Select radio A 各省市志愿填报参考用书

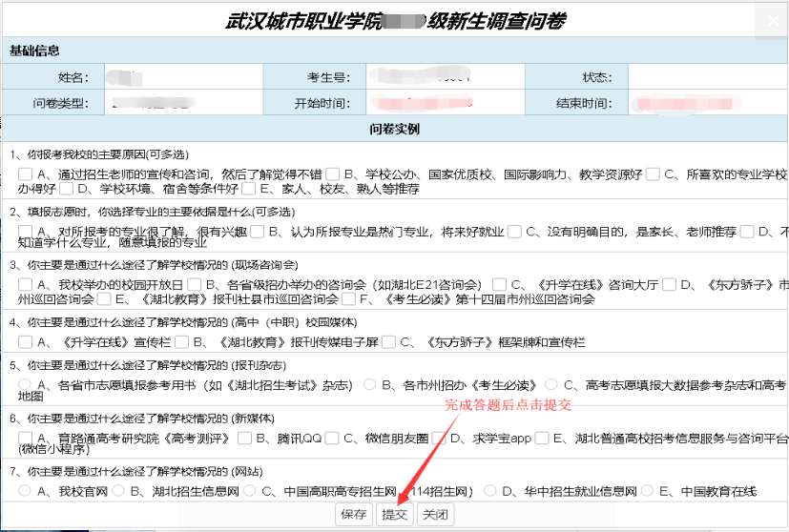click(25, 384)
